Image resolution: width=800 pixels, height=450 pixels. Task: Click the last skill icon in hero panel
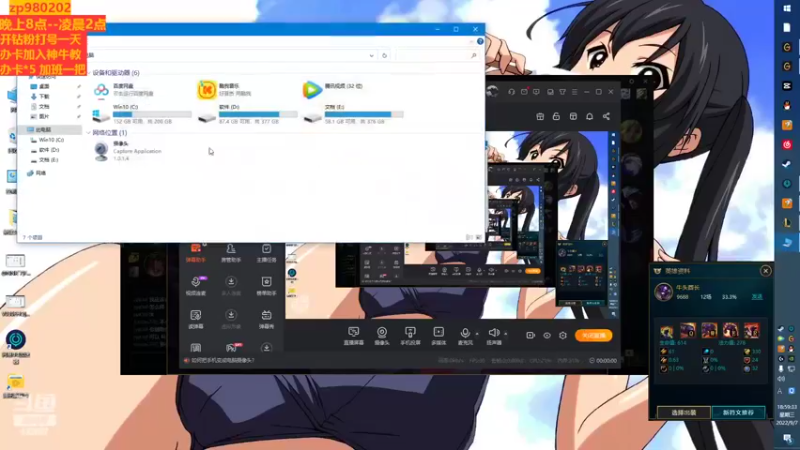point(752,331)
